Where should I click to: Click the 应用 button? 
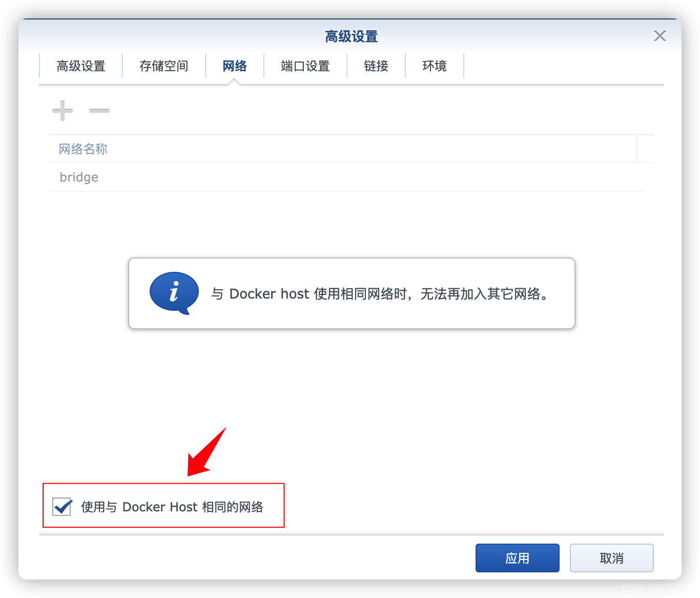point(518,558)
